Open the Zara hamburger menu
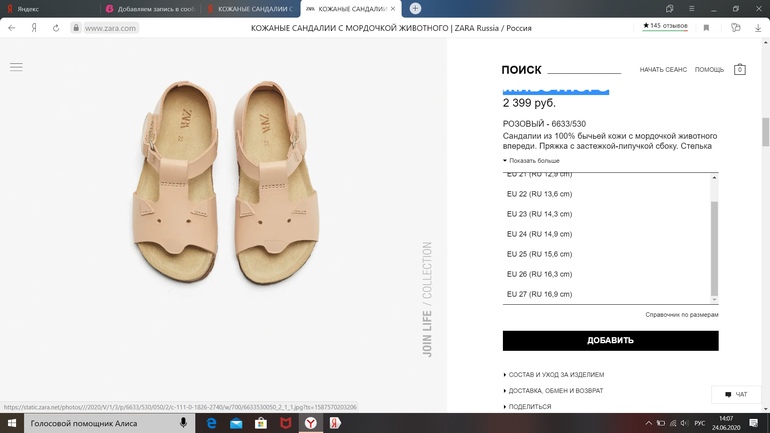This screenshot has height=433, width=770. point(16,67)
